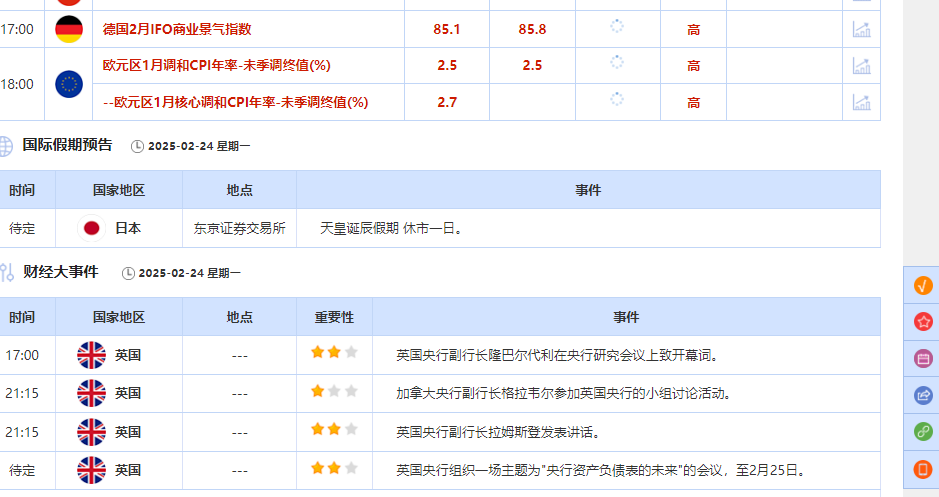The height and width of the screenshot is (497, 939).
Task: Click the blue share sidebar icon
Action: coord(922,395)
